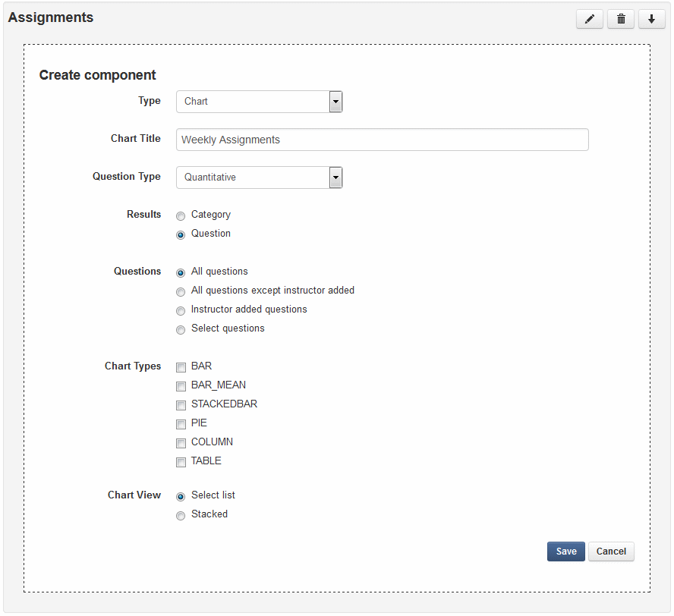Select All questions radio option
674x616 pixels.
(181, 273)
